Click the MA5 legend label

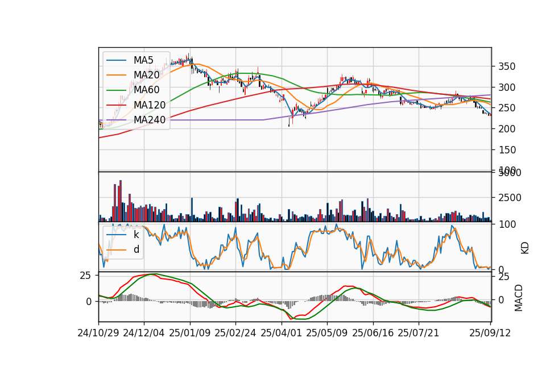[143, 60]
